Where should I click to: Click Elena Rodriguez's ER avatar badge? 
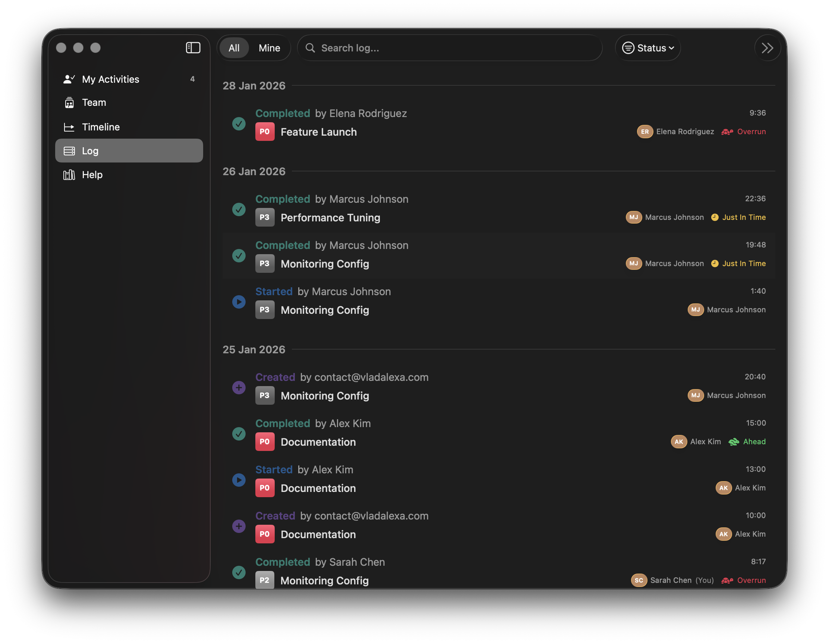(645, 131)
